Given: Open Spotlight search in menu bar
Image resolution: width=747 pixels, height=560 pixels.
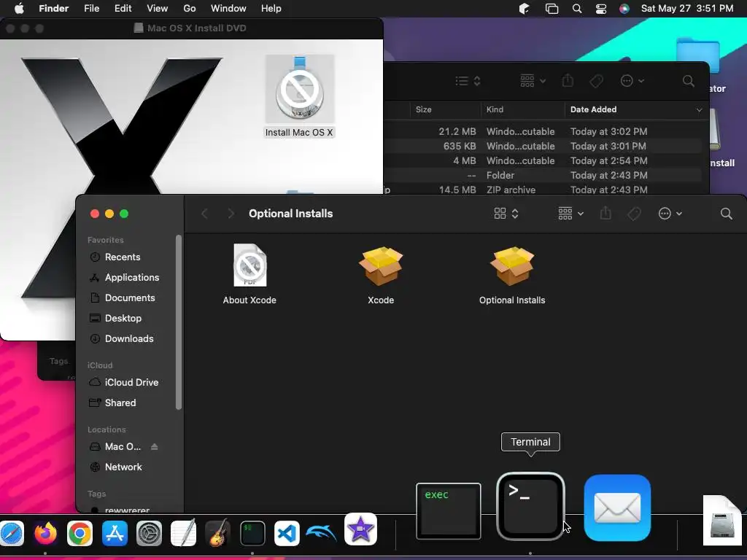Looking at the screenshot, I should 577,9.
